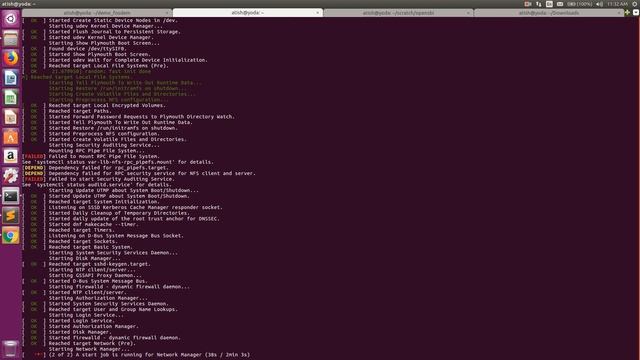The image size is (640, 360).
Task: Open the session gear menu in the top bar
Action: tap(635, 4)
